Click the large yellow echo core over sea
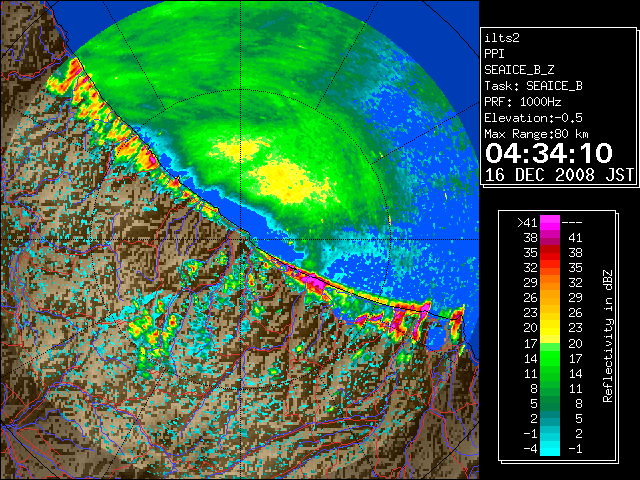The width and height of the screenshot is (640, 480). click(292, 182)
